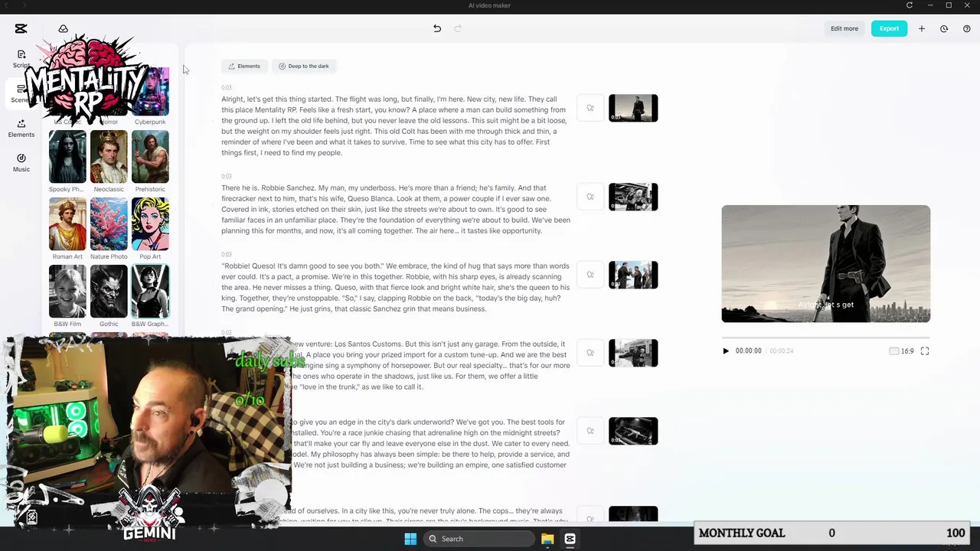Open the history clock icon
Screen dimensions: 980x551
pyautogui.click(x=944, y=28)
